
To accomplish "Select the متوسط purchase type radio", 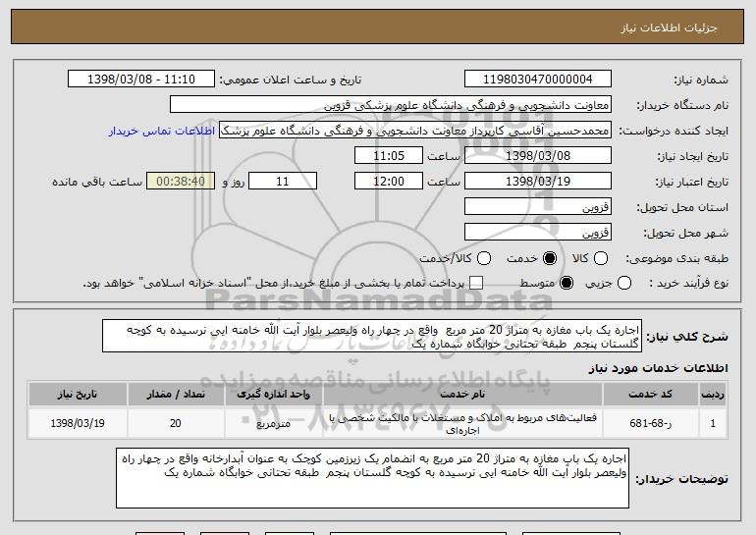I will tap(567, 283).
